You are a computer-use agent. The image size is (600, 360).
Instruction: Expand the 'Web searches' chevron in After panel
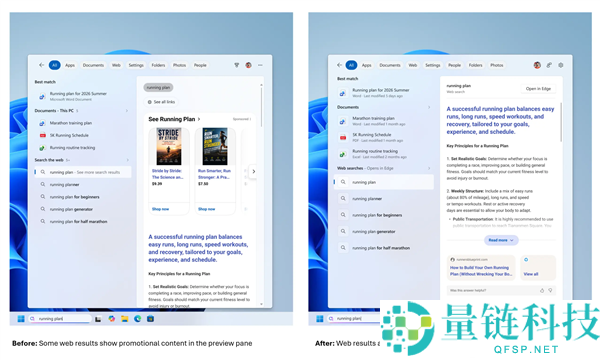pyautogui.click(x=429, y=168)
